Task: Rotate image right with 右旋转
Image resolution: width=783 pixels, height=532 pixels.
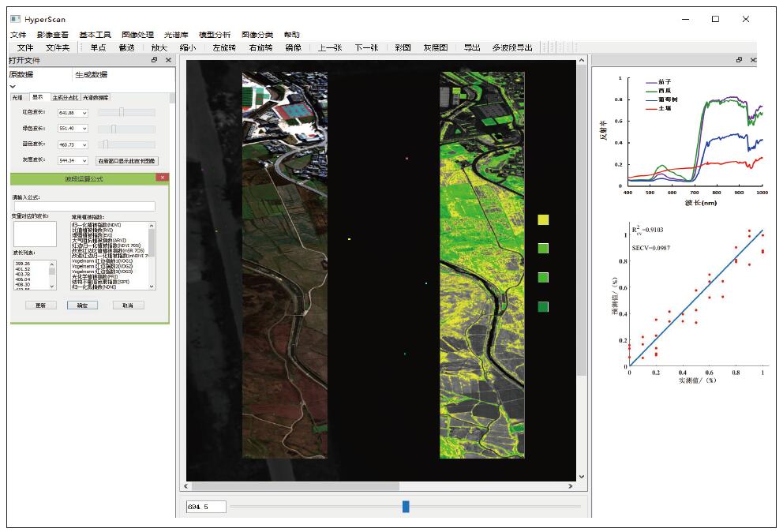Action: (x=260, y=47)
